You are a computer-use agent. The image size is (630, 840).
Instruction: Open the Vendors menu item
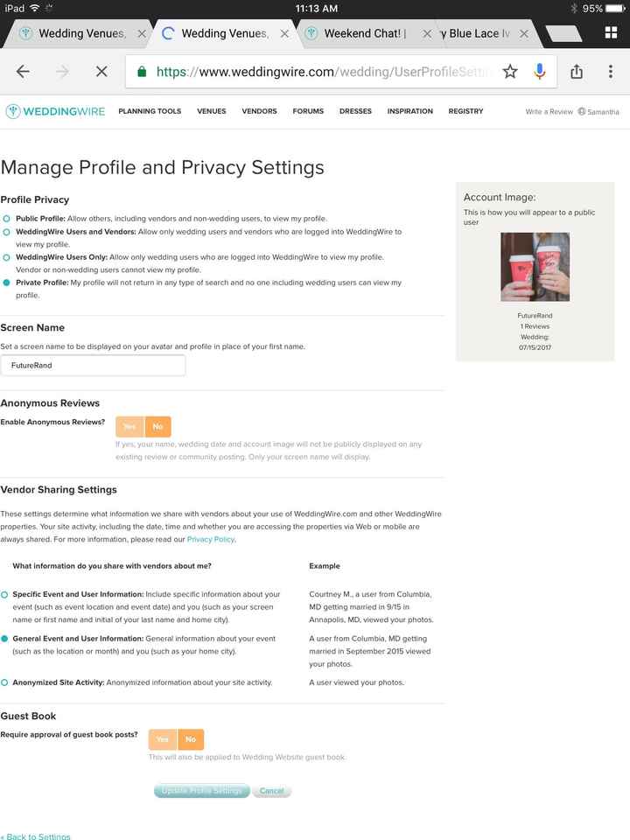coord(259,111)
